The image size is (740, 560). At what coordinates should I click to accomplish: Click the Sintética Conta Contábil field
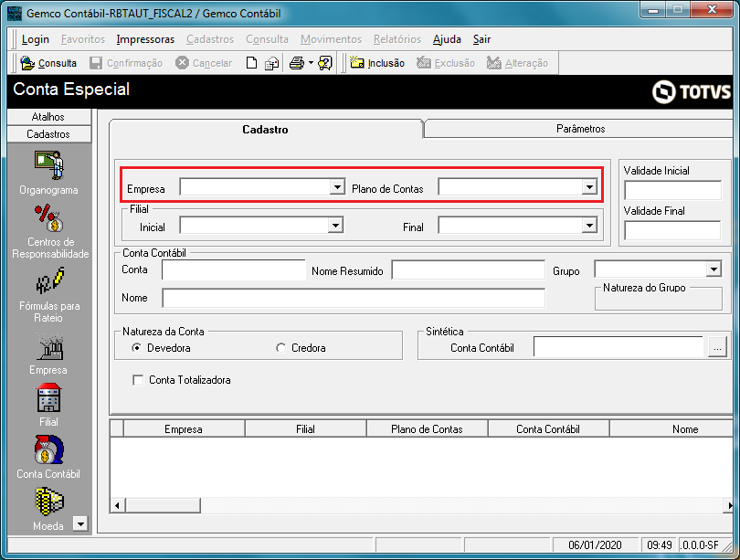click(618, 348)
